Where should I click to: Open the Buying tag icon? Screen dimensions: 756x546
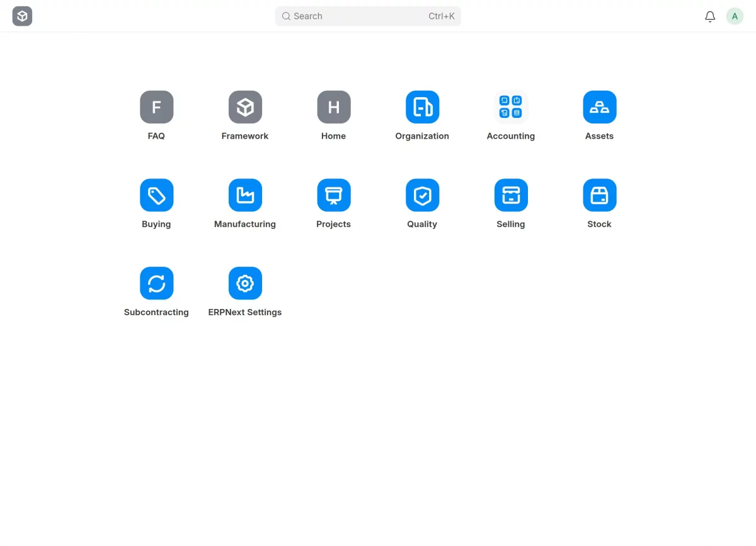(156, 195)
